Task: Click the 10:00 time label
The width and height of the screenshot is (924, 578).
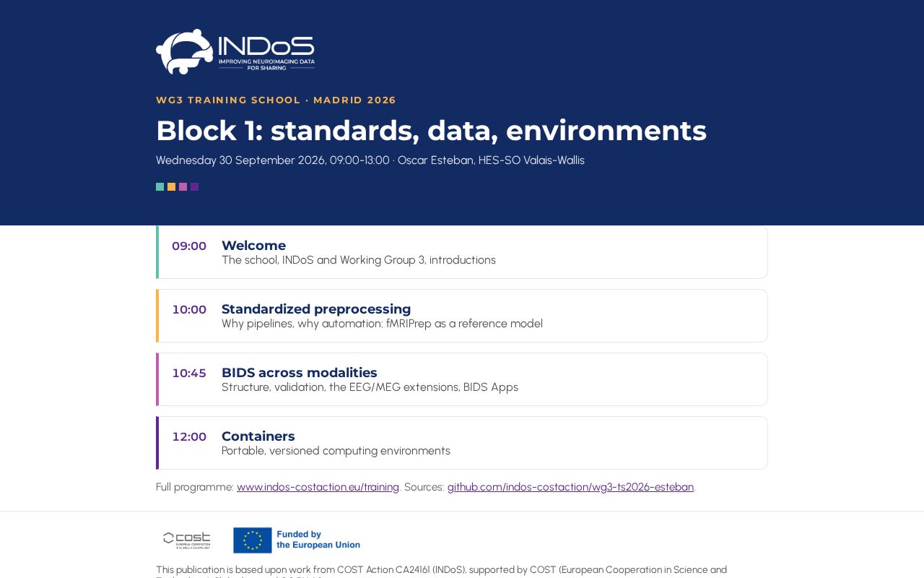Action: pyautogui.click(x=189, y=310)
